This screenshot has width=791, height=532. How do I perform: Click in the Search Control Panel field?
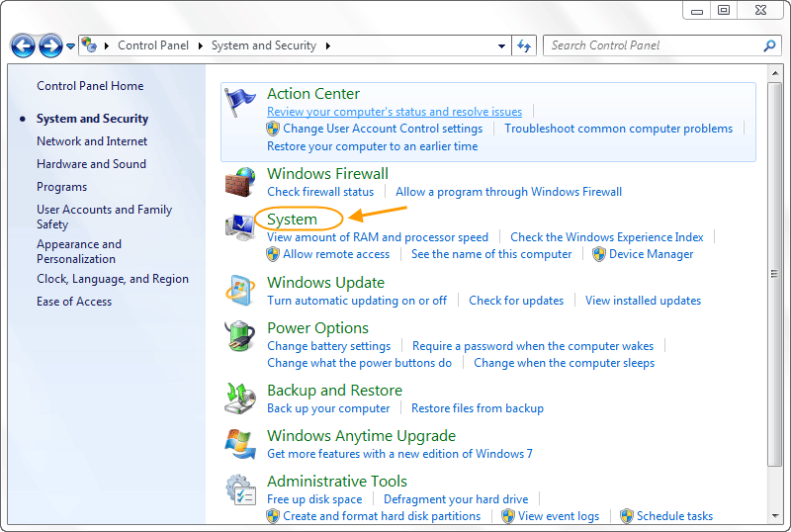(654, 45)
